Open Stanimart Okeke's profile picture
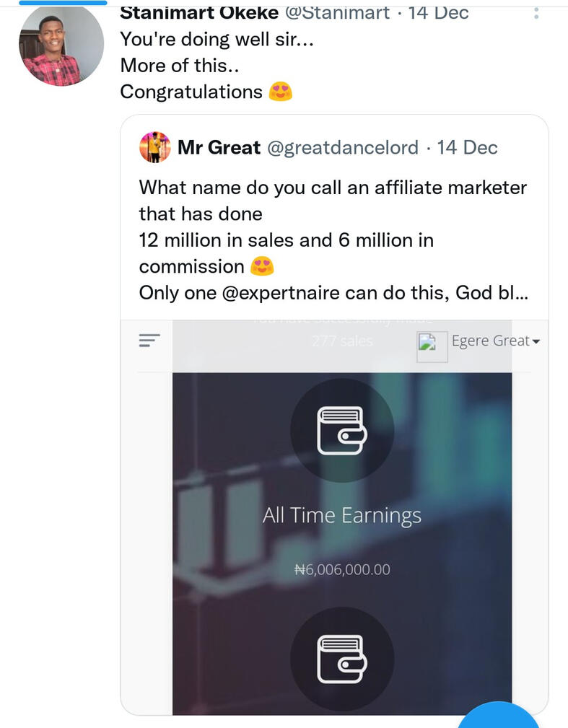Screen dimensions: 568x728 pyautogui.click(x=61, y=45)
